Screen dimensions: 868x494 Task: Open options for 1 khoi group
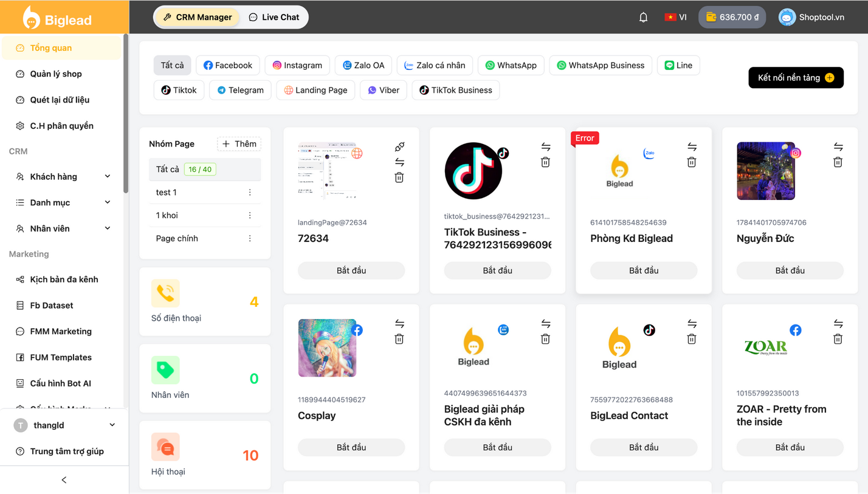(250, 216)
